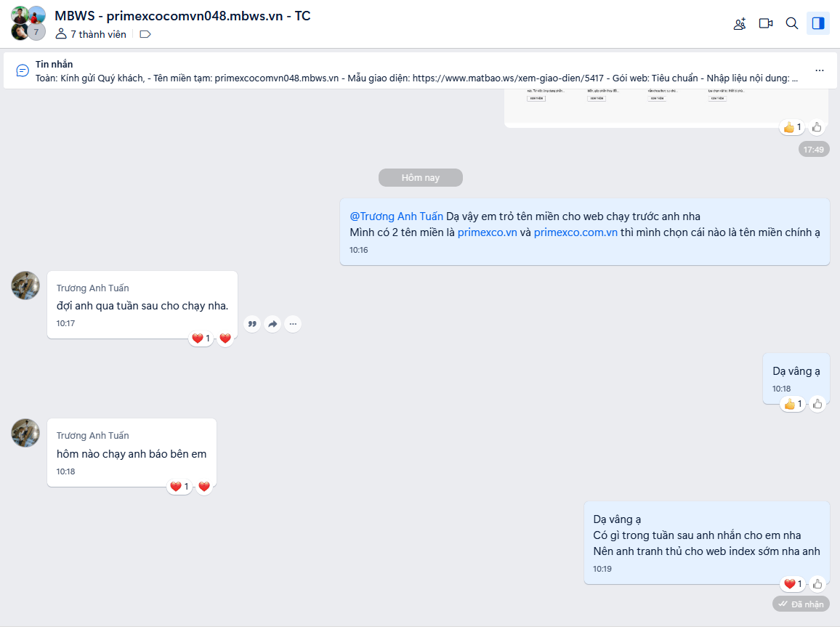Open the primexco.vn link

[487, 232]
